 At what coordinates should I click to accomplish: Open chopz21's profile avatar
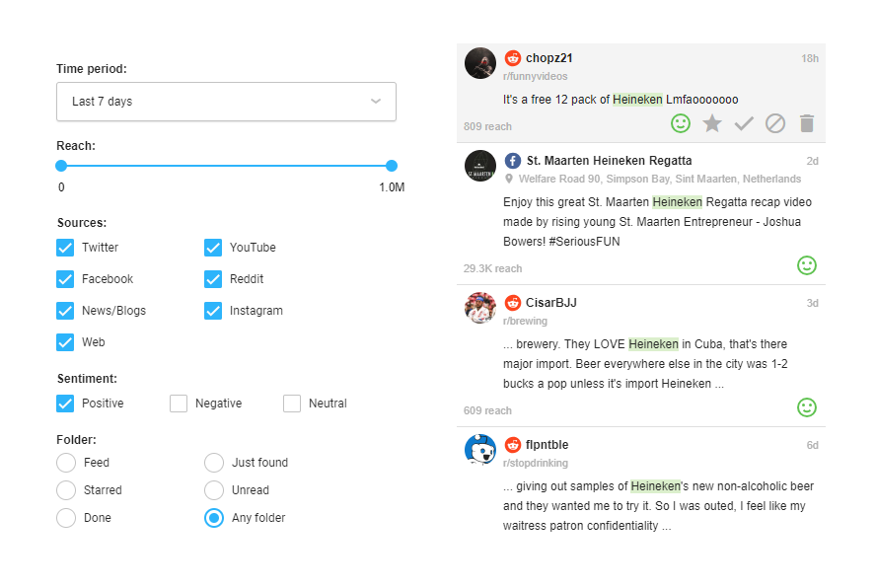[x=480, y=63]
